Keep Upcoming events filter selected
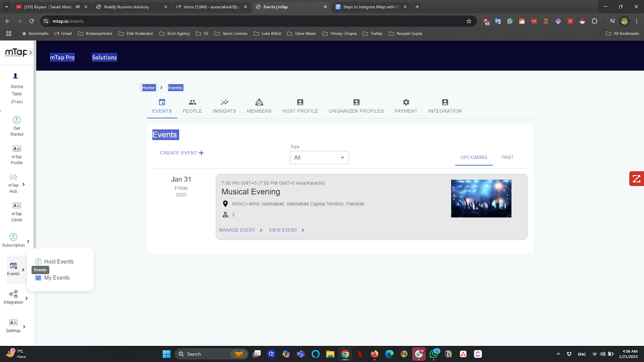644x362 pixels. [x=473, y=157]
